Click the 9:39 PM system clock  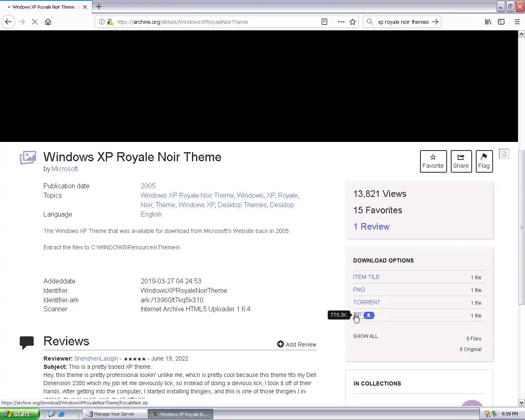click(509, 414)
